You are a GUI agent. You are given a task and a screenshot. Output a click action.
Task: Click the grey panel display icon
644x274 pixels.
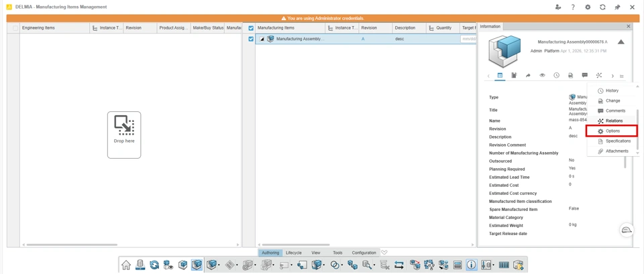pyautogui.click(x=458, y=265)
